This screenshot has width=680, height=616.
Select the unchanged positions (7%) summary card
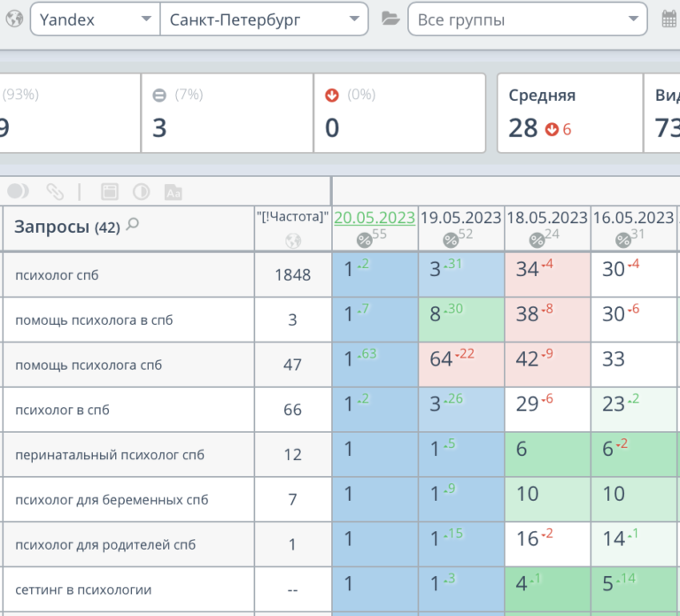(x=227, y=113)
